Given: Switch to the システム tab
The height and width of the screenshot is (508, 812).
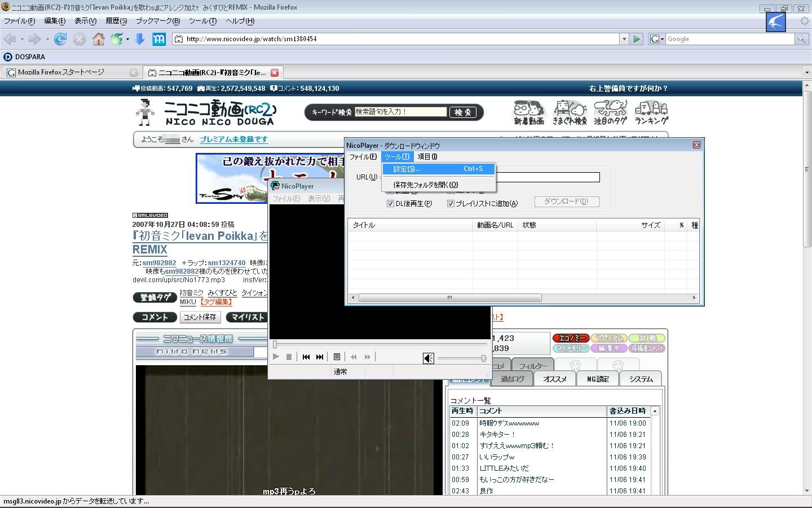Looking at the screenshot, I should (641, 379).
